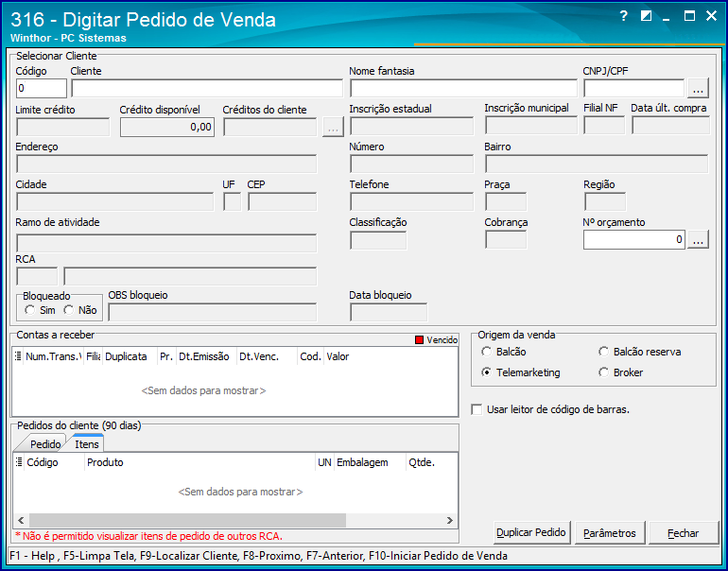The height and width of the screenshot is (571, 728).
Task: Sort by Num.Trans. column header
Action: point(53,356)
